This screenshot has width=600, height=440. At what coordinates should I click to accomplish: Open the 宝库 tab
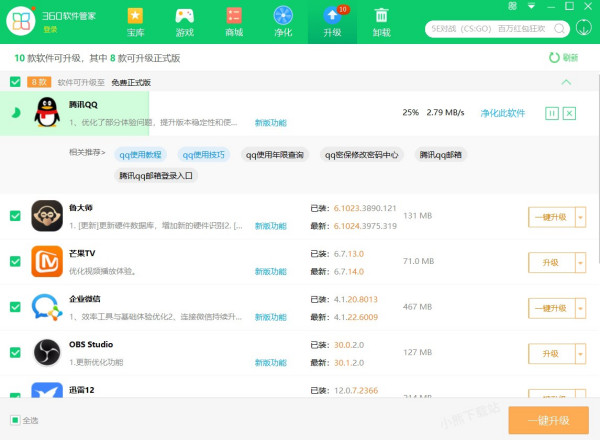[x=135, y=22]
